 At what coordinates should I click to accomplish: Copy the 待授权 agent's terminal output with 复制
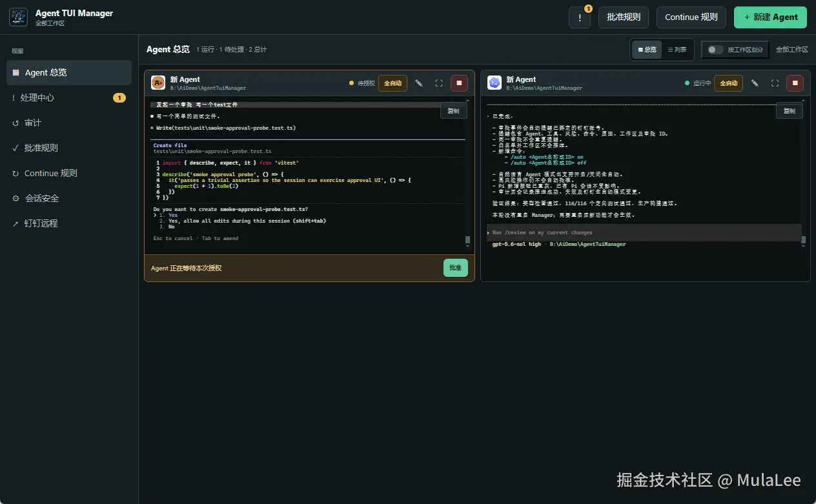coord(454,111)
